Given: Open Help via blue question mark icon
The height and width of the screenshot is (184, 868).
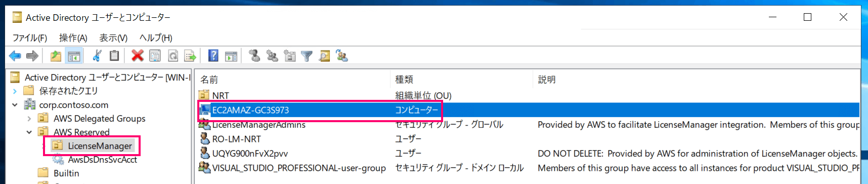Looking at the screenshot, I should point(213,56).
